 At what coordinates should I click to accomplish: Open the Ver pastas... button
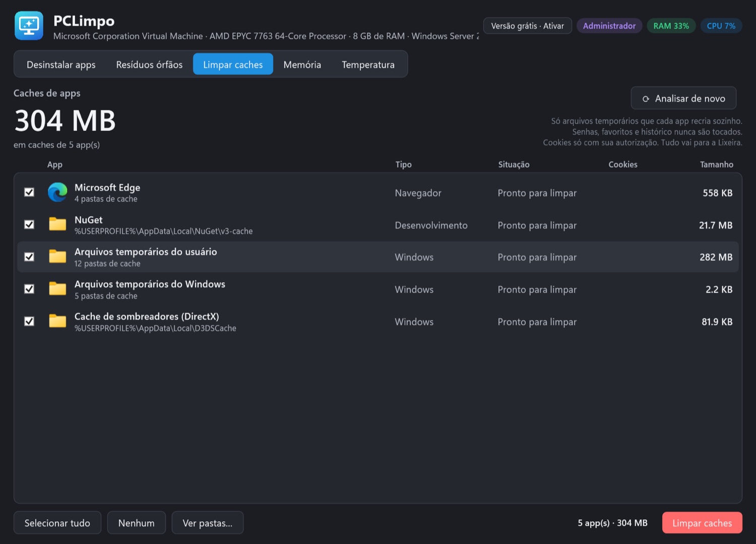point(208,523)
